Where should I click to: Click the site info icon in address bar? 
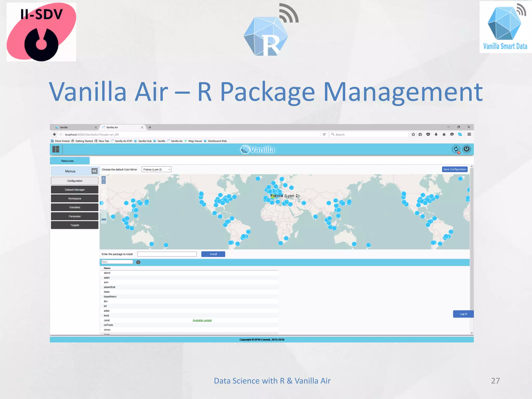[x=61, y=134]
